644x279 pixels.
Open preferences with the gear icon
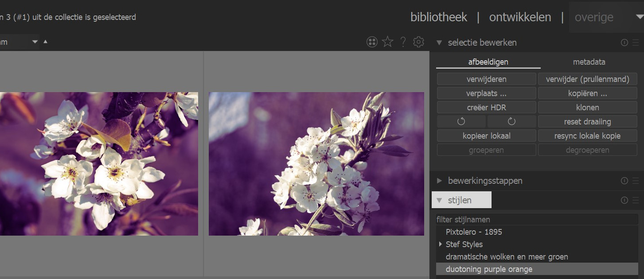[x=418, y=42]
